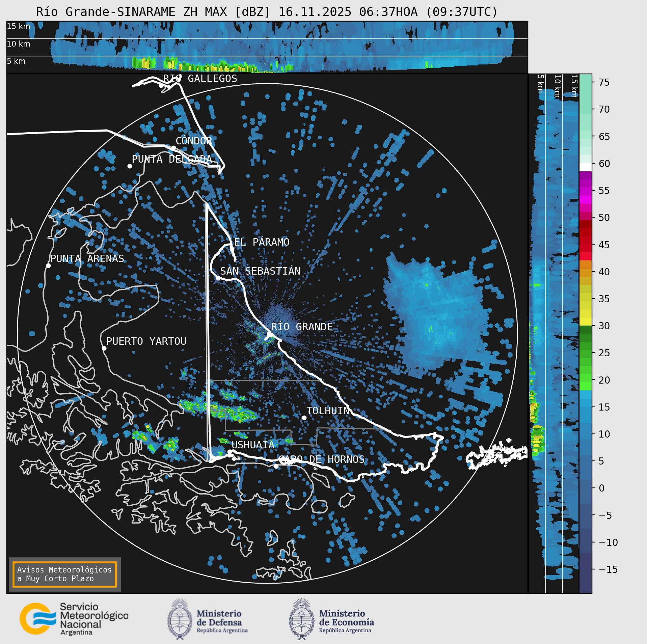Click the PUNTA DELGADA label
The image size is (647, 644).
(172, 159)
